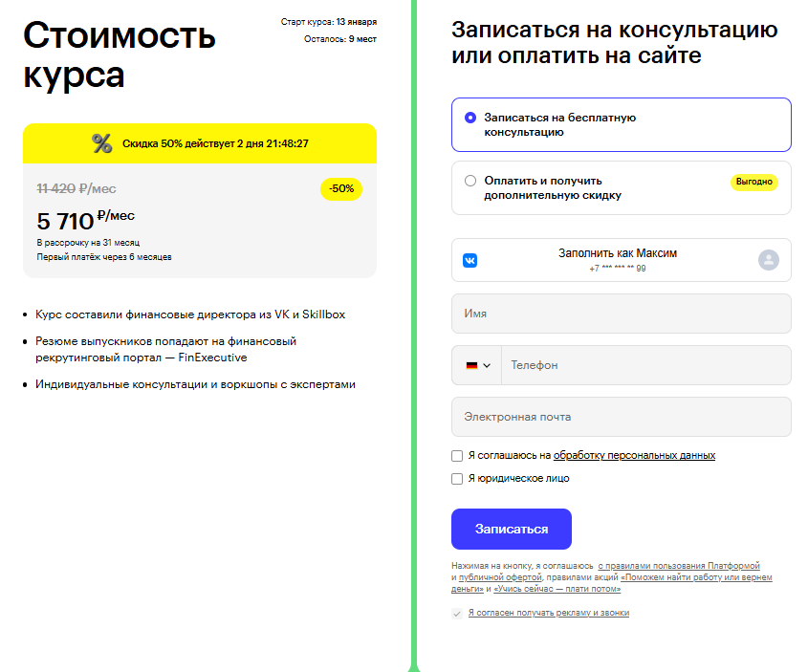Select "Оплатить и получить дополнительную скидку" option

(x=470, y=181)
